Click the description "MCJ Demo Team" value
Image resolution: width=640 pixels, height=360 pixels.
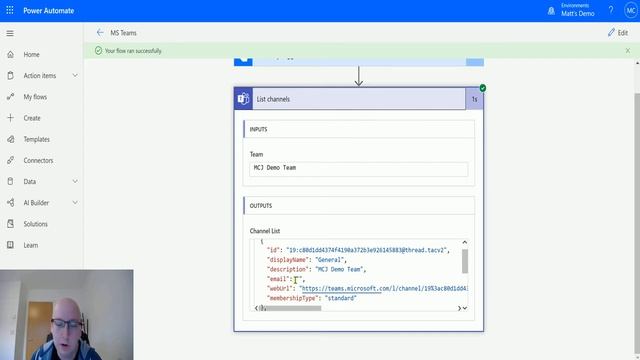340,269
